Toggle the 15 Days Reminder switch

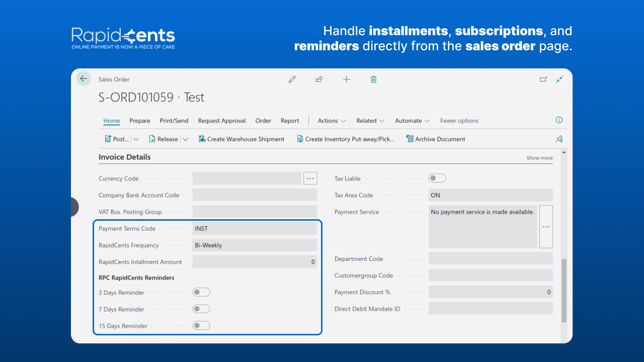(201, 325)
